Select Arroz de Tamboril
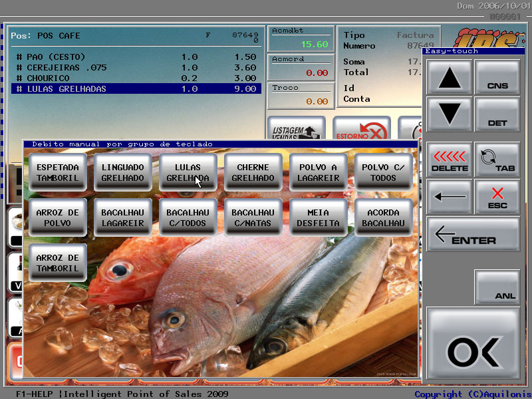The width and height of the screenshot is (532, 399). pyautogui.click(x=58, y=263)
